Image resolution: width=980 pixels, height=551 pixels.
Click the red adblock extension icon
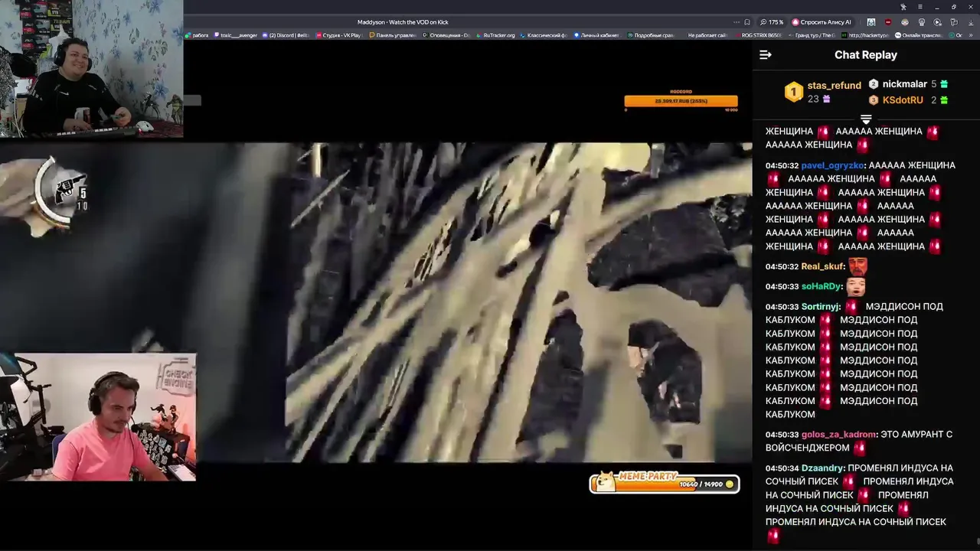tap(888, 22)
